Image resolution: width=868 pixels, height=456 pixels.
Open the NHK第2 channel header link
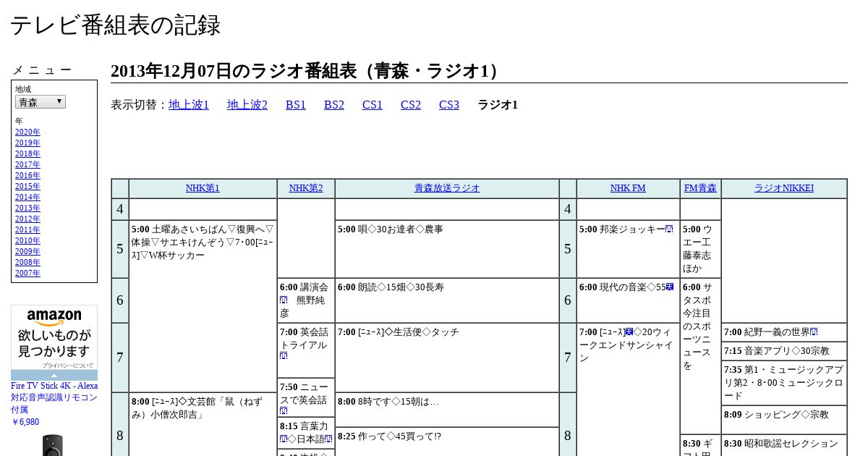(306, 188)
